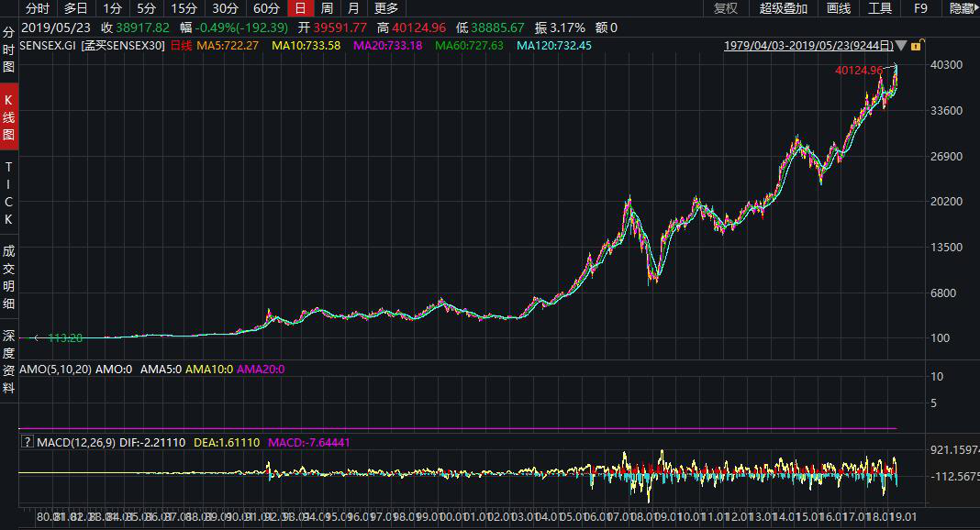Open the MACD indicator help question-mark icon

(28, 442)
